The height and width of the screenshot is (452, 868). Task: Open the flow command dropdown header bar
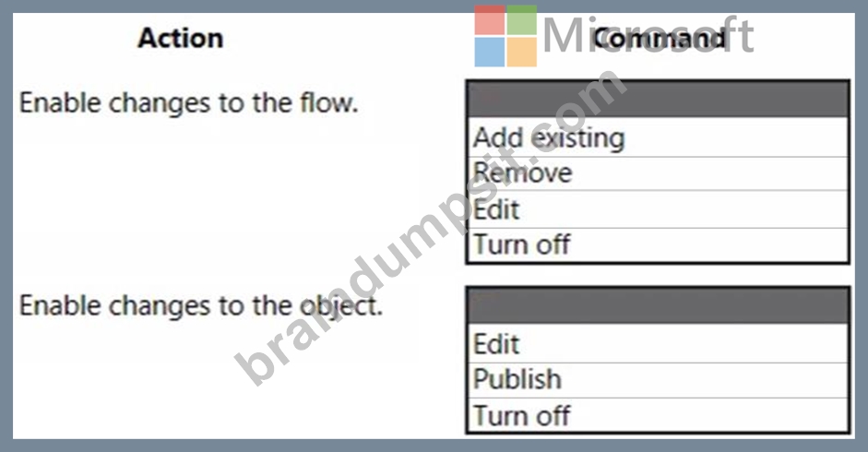(x=658, y=99)
